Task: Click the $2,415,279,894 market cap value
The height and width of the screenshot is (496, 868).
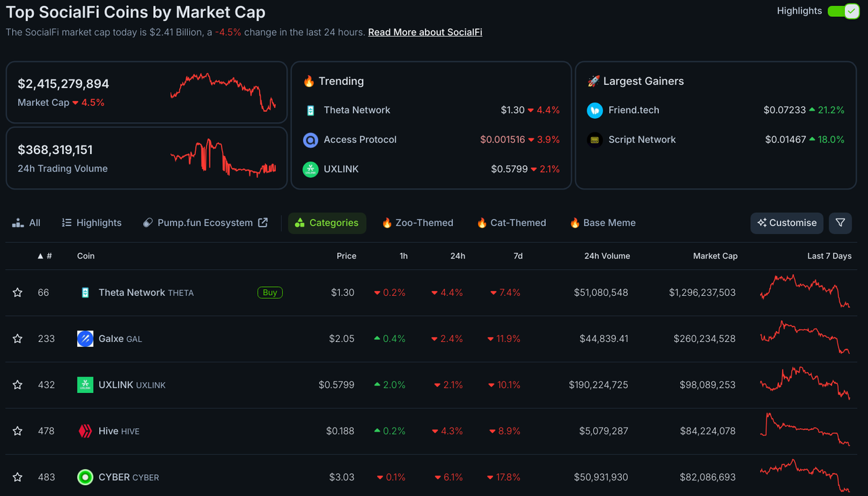Action: coord(63,84)
